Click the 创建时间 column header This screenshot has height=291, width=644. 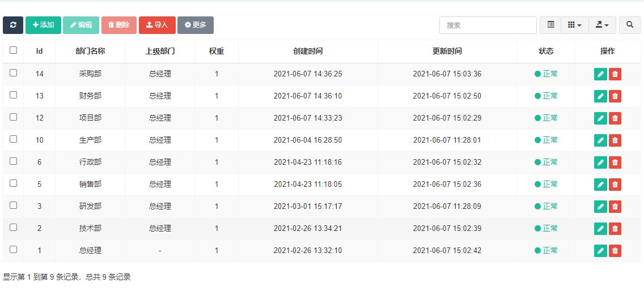308,52
